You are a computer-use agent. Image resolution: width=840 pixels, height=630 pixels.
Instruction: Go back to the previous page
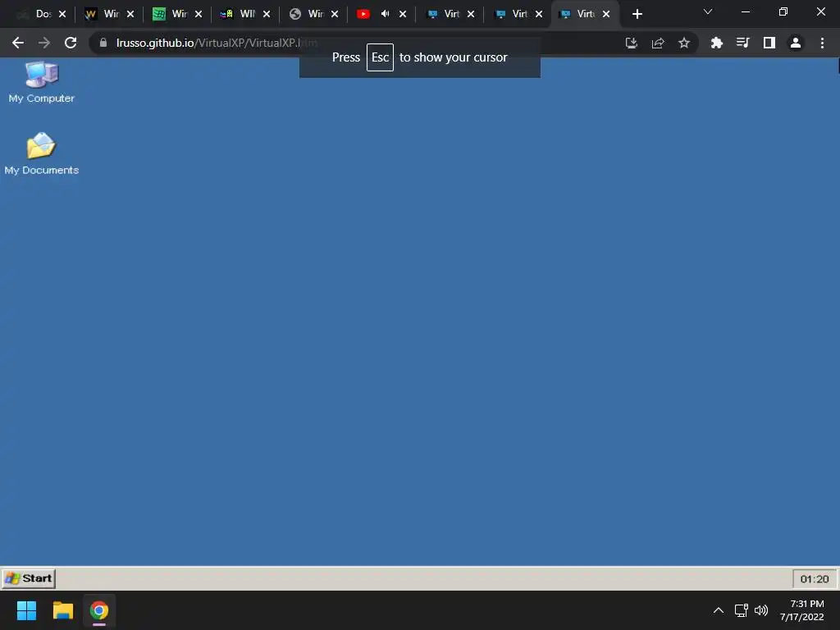[x=18, y=43]
